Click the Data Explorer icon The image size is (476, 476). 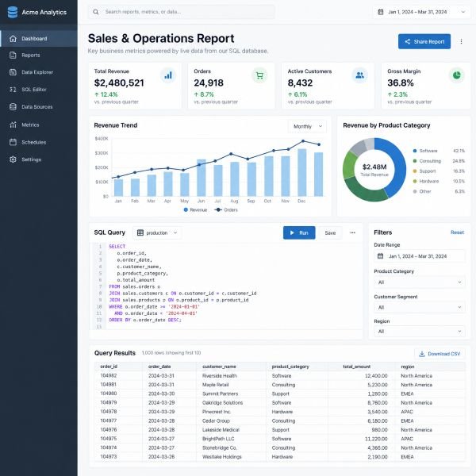click(13, 72)
